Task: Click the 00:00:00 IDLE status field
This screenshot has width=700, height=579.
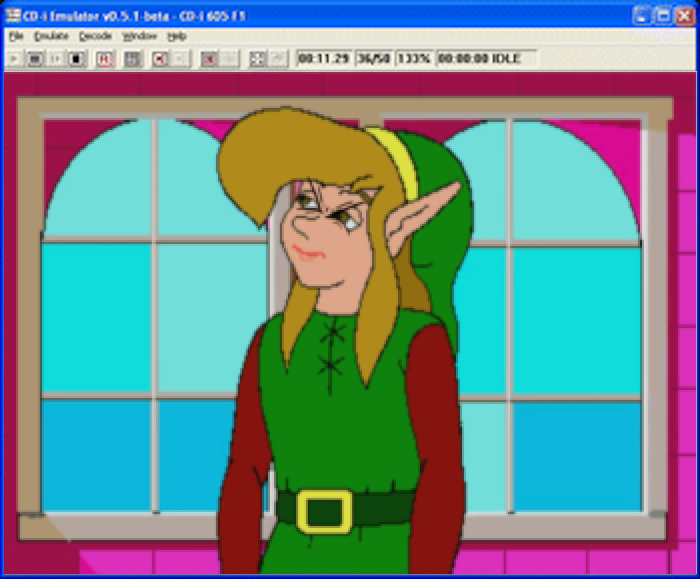Action: point(486,58)
